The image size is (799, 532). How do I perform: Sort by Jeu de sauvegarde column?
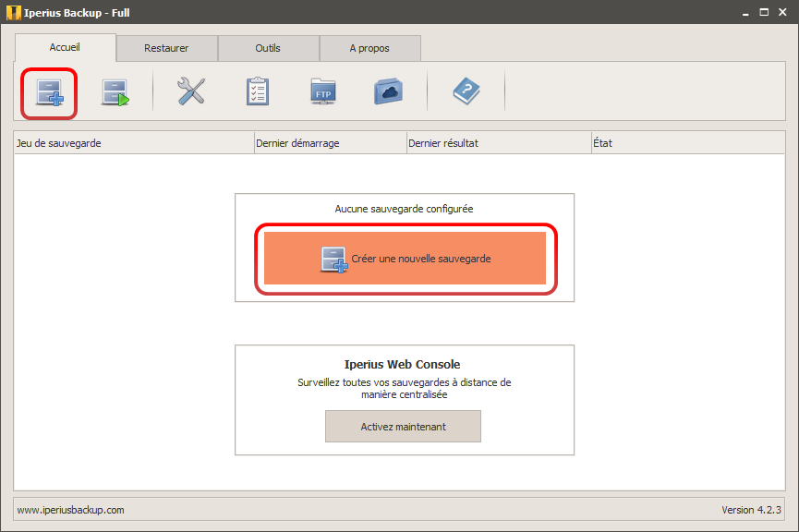pos(134,143)
